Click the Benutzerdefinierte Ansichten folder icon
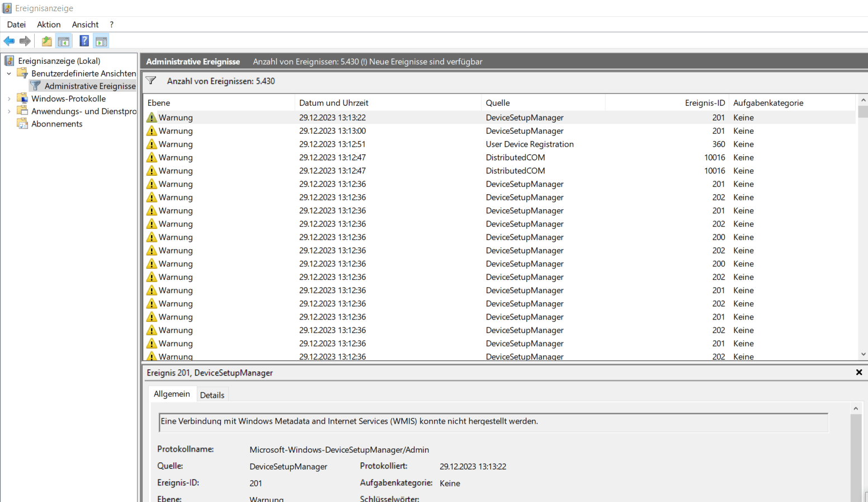This screenshot has height=502, width=868. pos(22,73)
